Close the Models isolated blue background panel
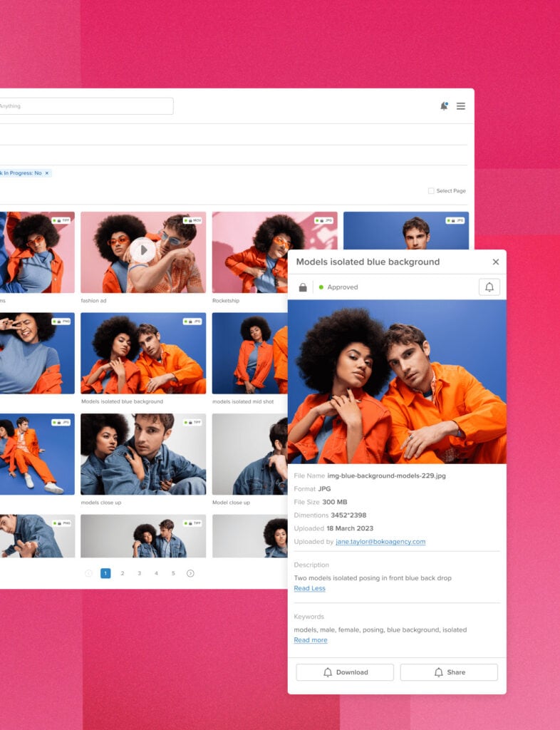The height and width of the screenshot is (730, 560). click(496, 262)
